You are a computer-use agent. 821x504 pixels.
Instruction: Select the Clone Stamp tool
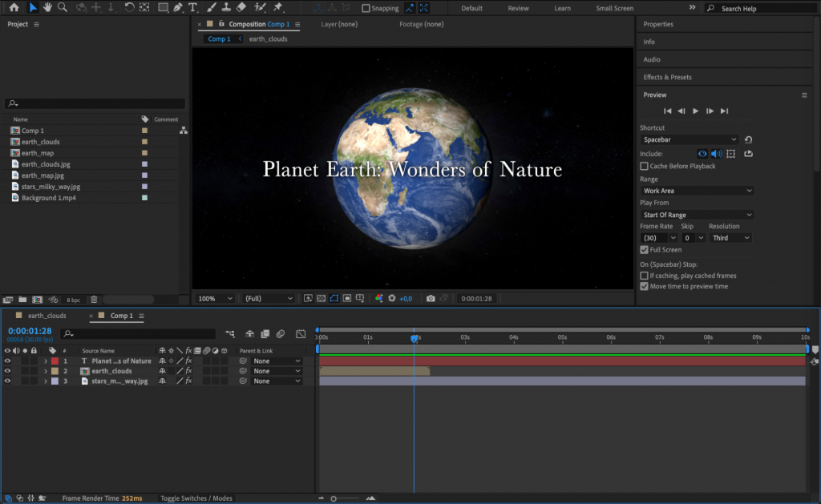click(x=227, y=7)
